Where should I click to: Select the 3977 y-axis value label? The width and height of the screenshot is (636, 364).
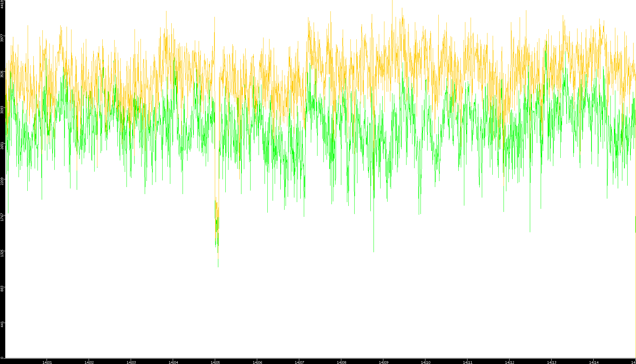click(2, 38)
